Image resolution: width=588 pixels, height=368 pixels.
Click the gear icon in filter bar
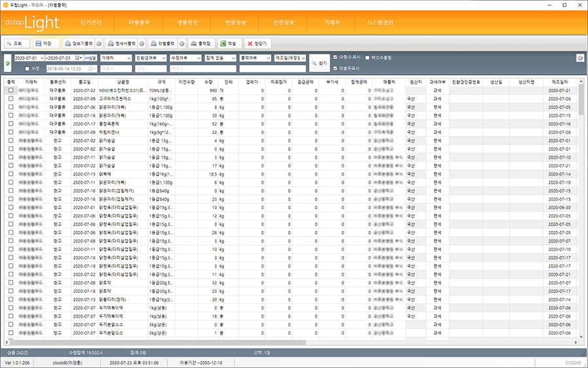(580, 58)
